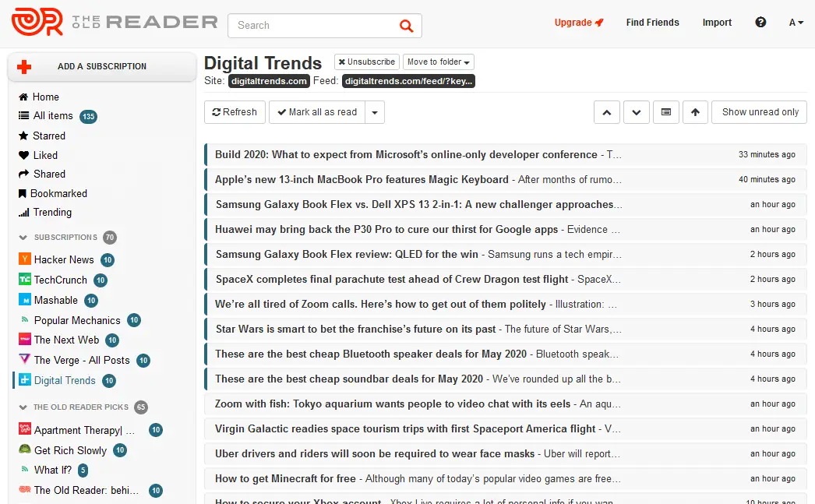Screen dimensions: 815x504
Task: Toggle Show unread only
Action: pyautogui.click(x=760, y=112)
